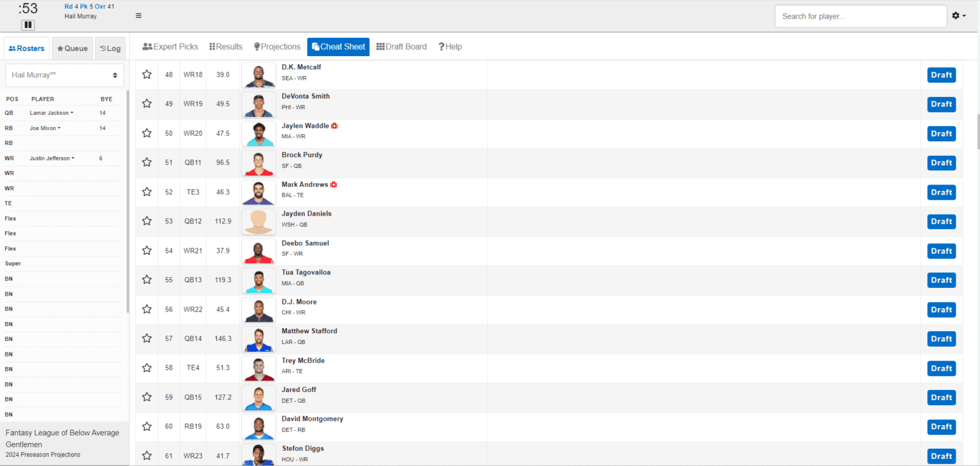Open the Log panel

coord(110,48)
